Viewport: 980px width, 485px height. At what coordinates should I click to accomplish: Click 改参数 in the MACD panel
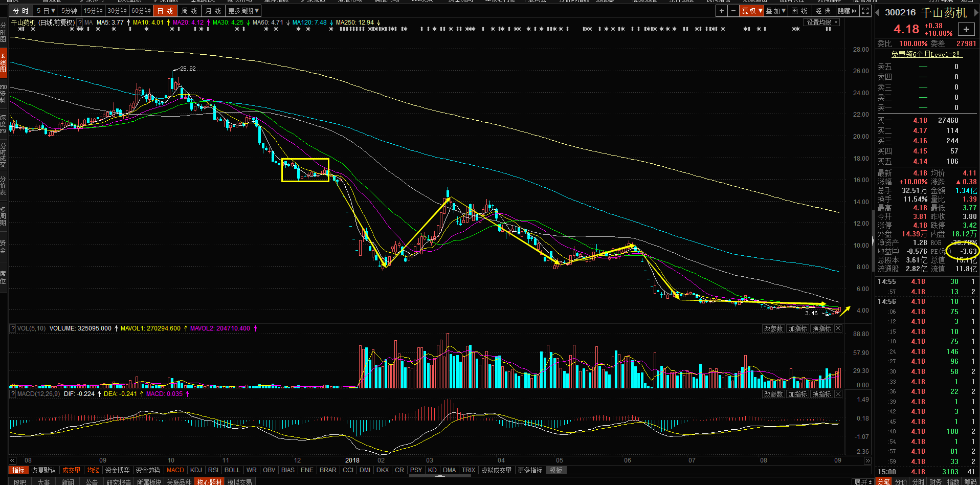(773, 394)
